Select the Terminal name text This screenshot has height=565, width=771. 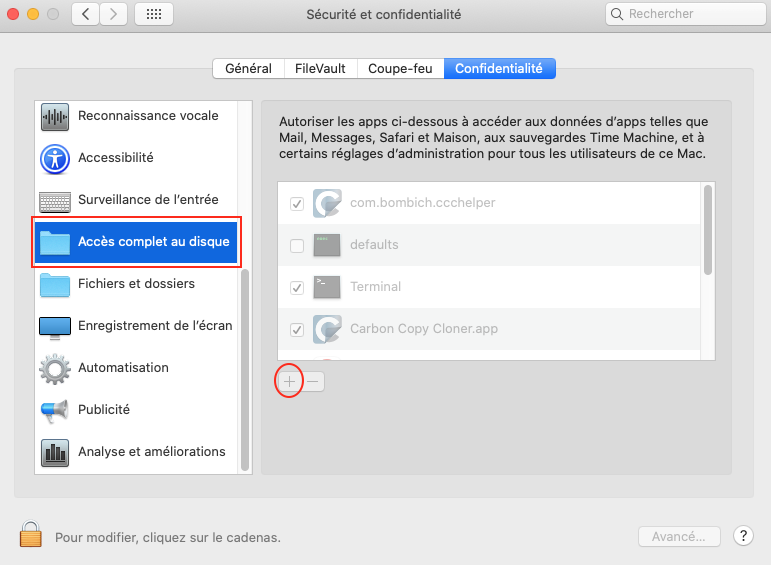tap(375, 286)
